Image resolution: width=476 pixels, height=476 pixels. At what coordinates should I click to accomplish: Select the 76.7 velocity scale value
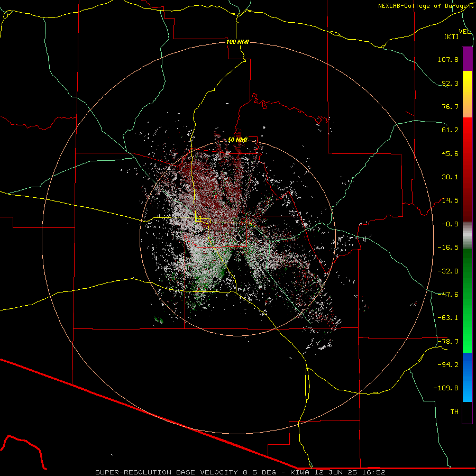[x=450, y=106]
